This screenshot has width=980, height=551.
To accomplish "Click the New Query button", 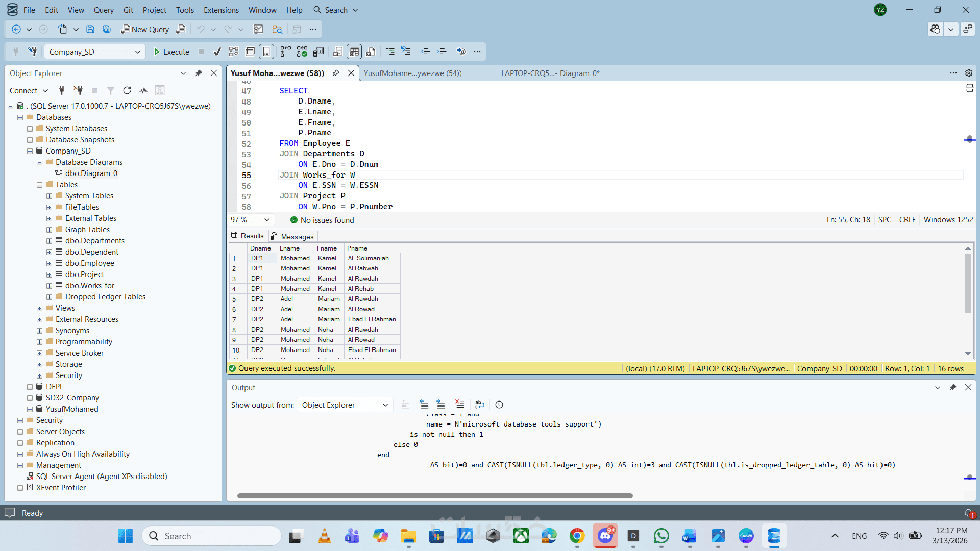I will [145, 29].
